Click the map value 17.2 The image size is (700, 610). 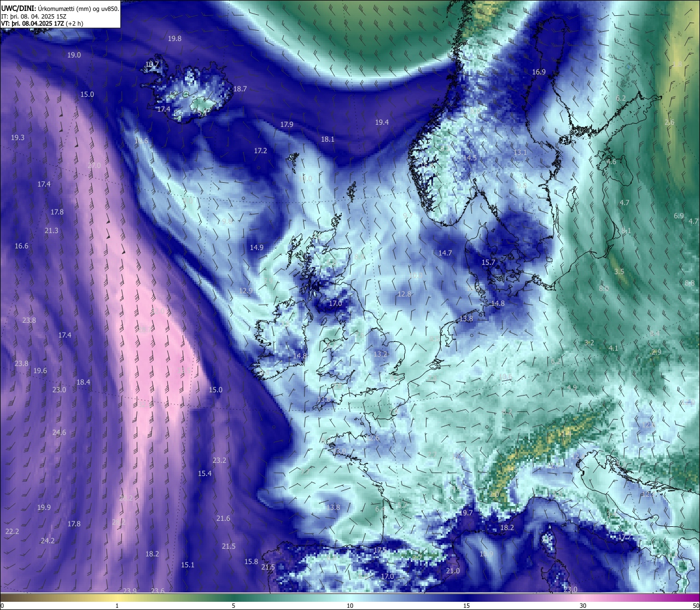[260, 150]
